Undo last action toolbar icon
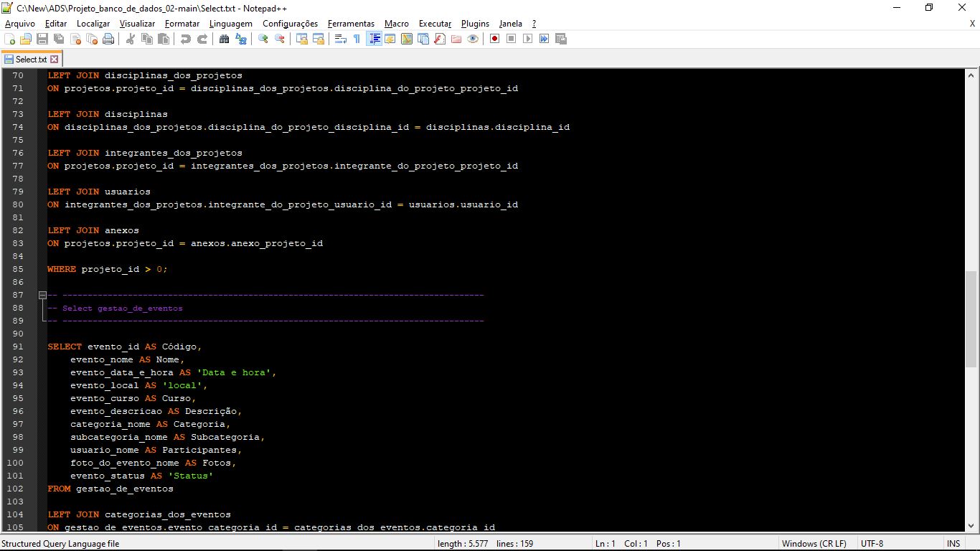The height and width of the screenshot is (551, 980). coord(185,39)
